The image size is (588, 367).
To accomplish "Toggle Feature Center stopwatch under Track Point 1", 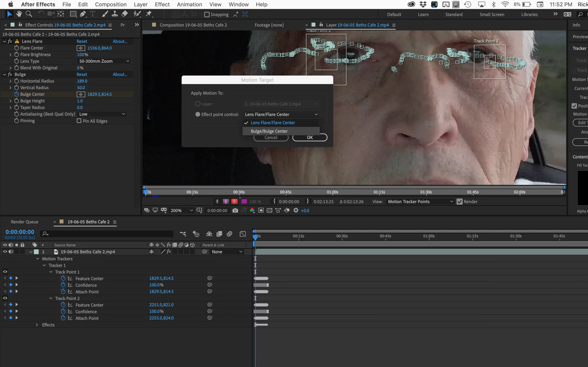I will [63, 279].
